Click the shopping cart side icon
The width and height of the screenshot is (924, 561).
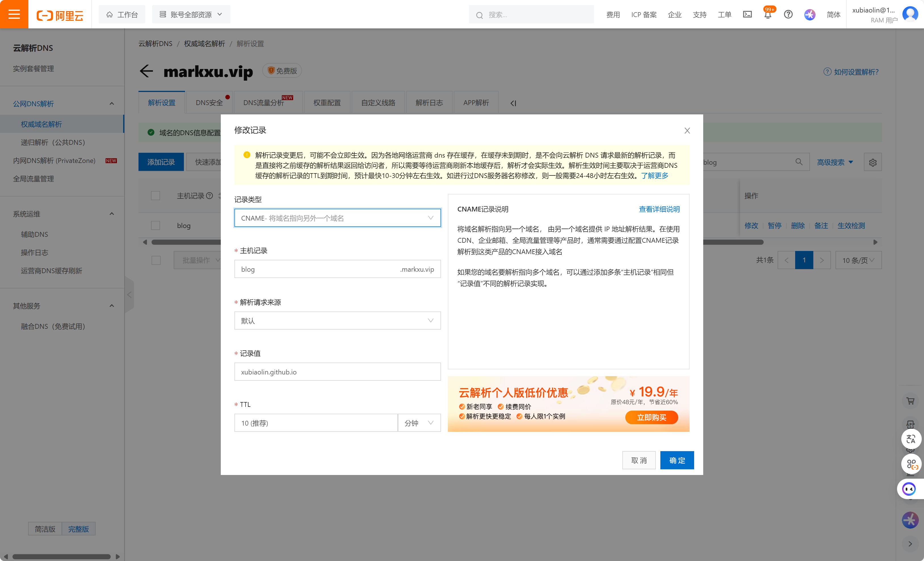(x=910, y=401)
